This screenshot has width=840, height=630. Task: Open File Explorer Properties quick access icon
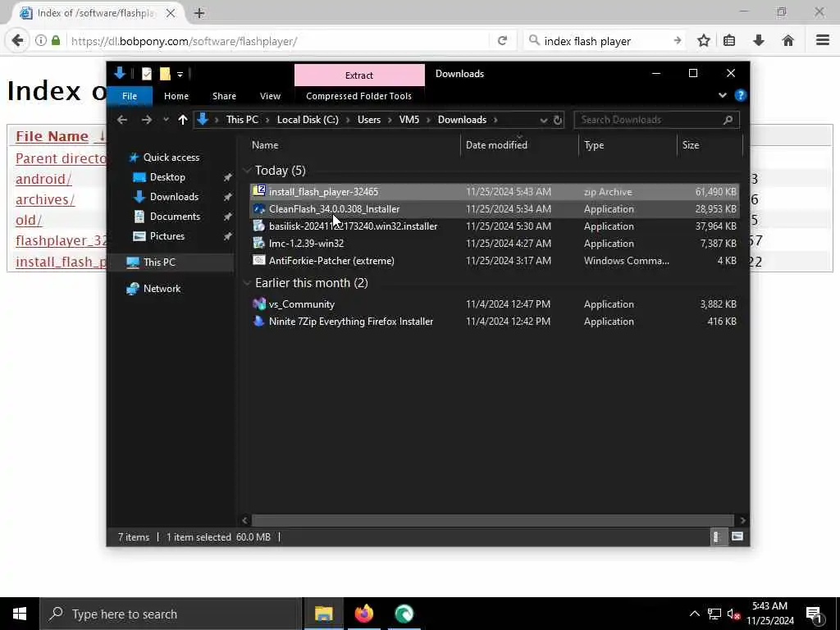pos(147,74)
